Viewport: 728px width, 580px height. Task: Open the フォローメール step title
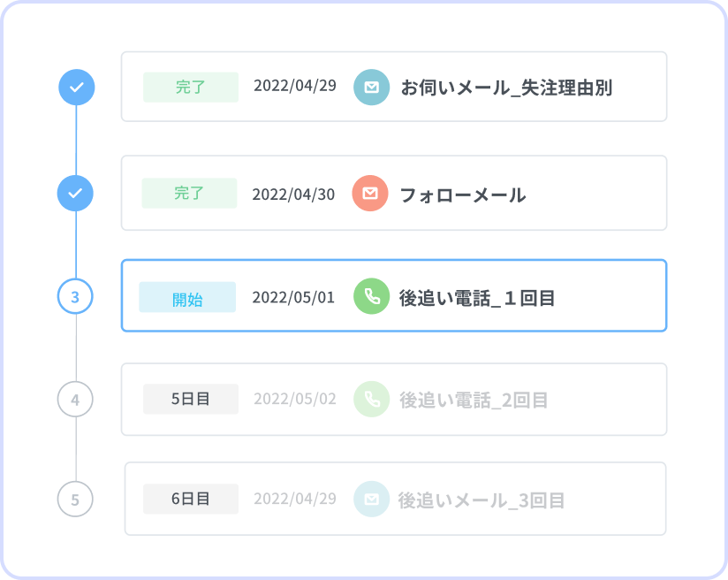click(x=463, y=195)
